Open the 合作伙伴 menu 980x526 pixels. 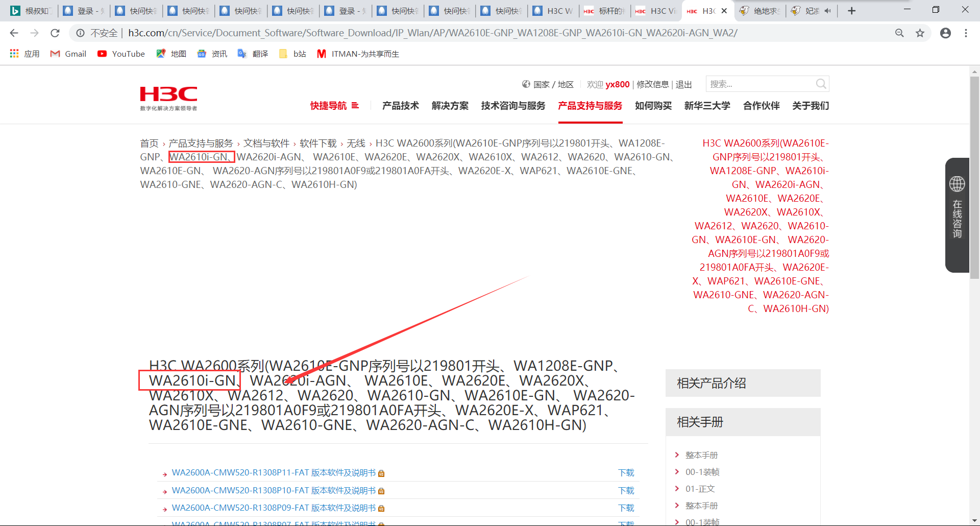pos(762,106)
